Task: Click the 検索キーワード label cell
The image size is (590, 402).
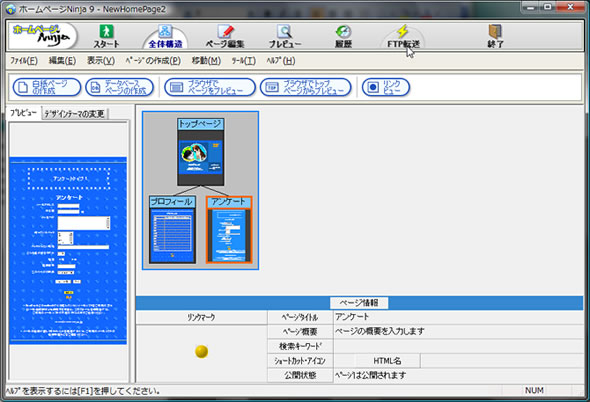Action: coord(300,346)
